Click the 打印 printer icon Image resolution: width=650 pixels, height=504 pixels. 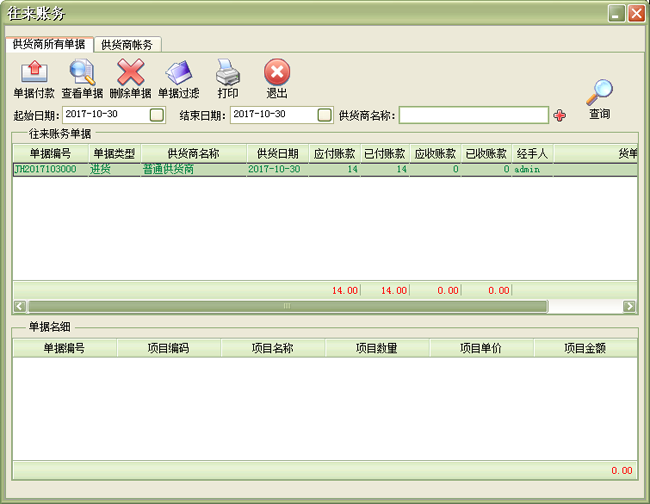tap(228, 73)
